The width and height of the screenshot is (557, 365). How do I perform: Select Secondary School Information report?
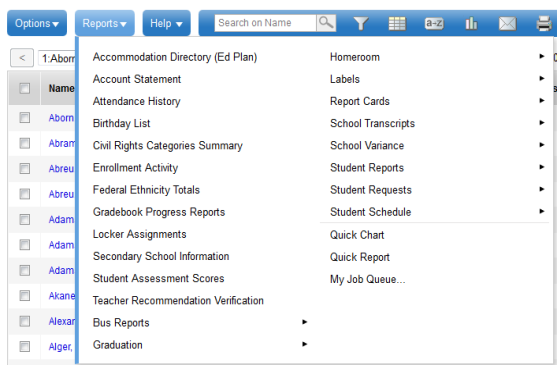[x=161, y=256]
